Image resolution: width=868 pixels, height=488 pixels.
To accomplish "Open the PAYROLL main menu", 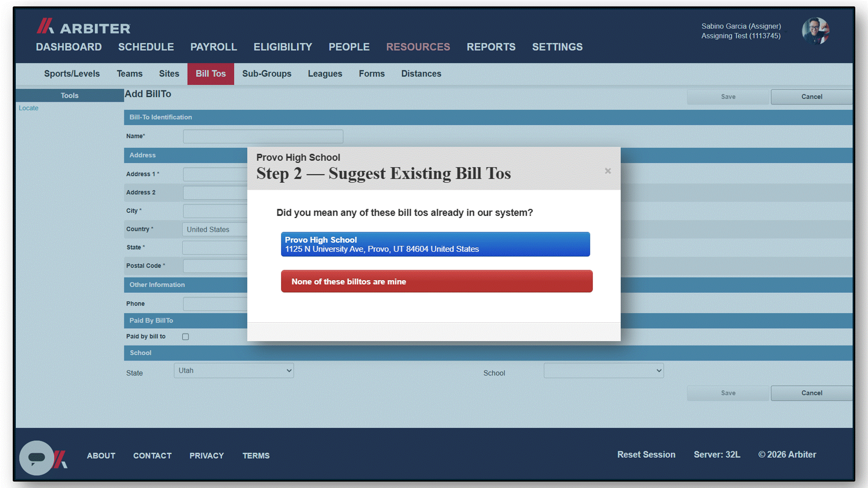I will 213,47.
